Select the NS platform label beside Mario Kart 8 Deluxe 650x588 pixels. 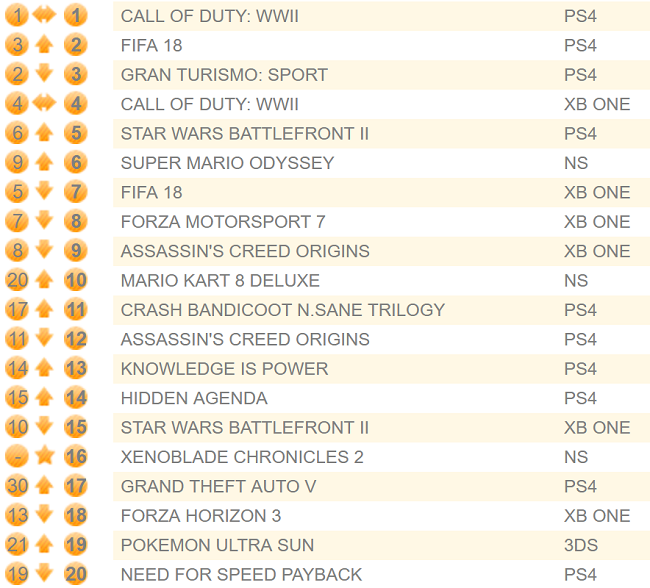(x=576, y=281)
